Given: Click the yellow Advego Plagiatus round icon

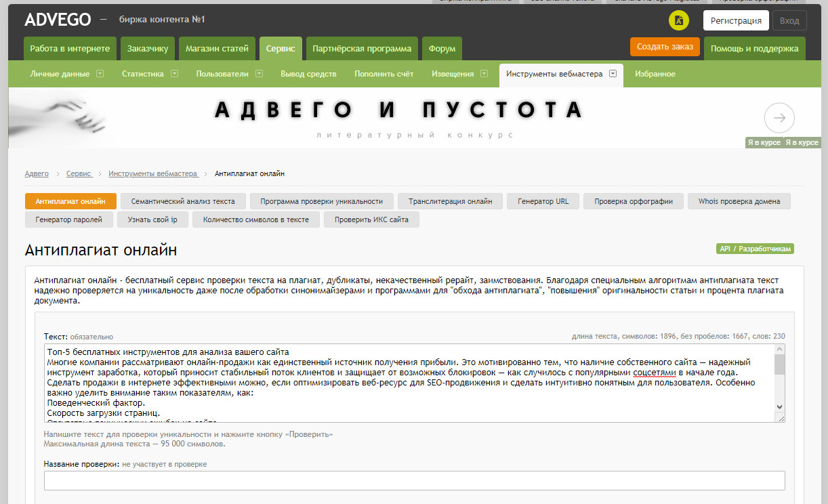Looking at the screenshot, I should [x=679, y=20].
